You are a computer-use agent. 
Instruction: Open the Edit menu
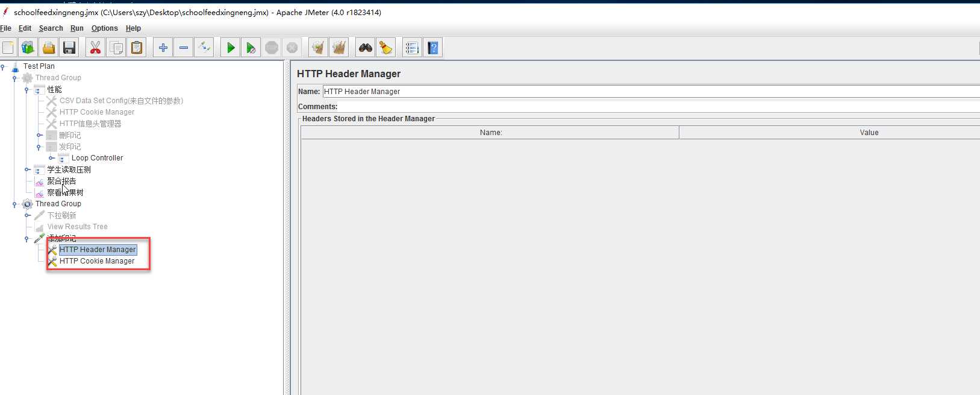25,28
